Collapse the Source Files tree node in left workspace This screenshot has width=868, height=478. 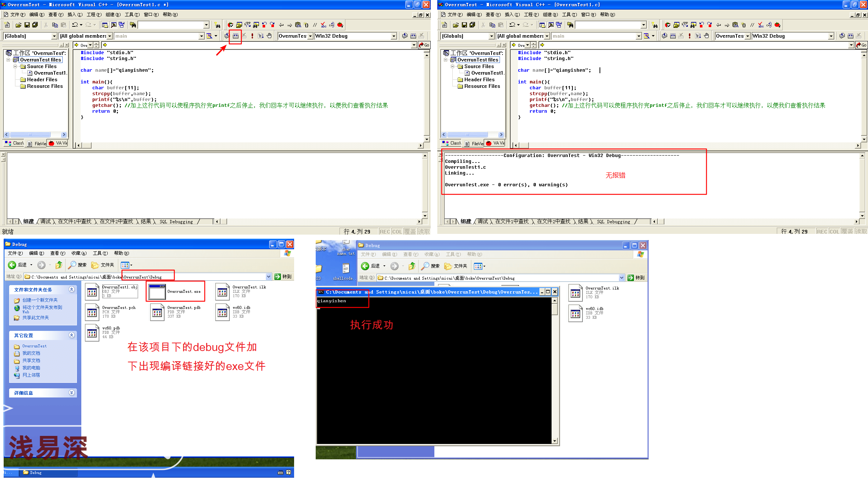tap(15, 67)
